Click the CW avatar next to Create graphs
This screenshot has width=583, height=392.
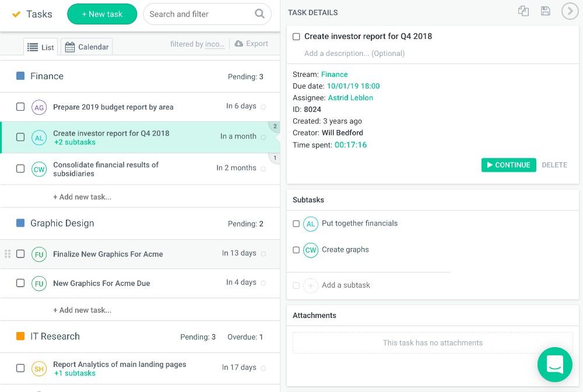[x=311, y=250]
